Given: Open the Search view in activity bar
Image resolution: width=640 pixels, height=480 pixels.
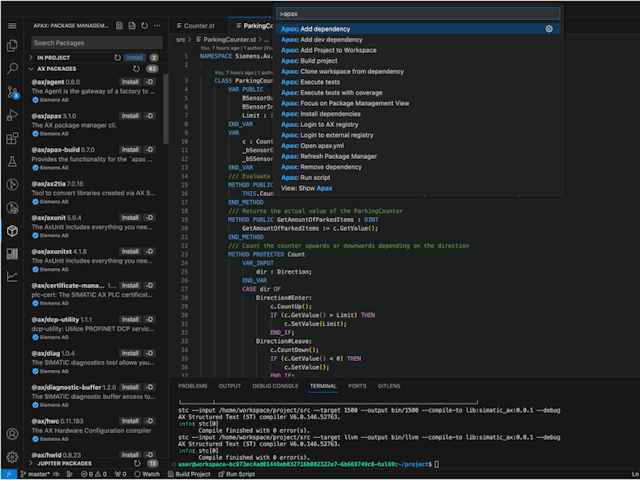Looking at the screenshot, I should [x=12, y=69].
